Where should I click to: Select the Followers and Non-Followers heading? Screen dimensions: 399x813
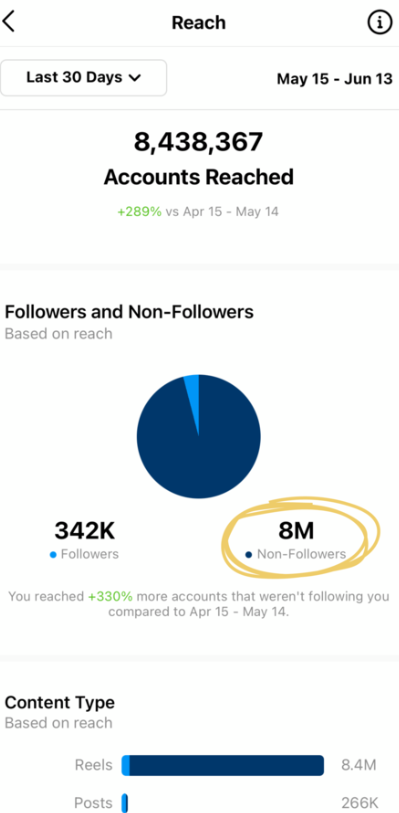click(x=129, y=312)
